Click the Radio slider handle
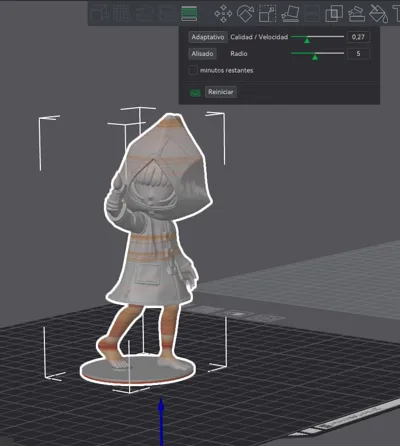This screenshot has height=446, width=400. 315,57
